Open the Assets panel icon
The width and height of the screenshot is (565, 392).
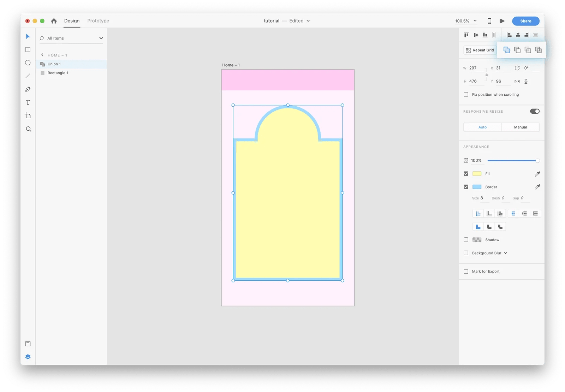[28, 344]
